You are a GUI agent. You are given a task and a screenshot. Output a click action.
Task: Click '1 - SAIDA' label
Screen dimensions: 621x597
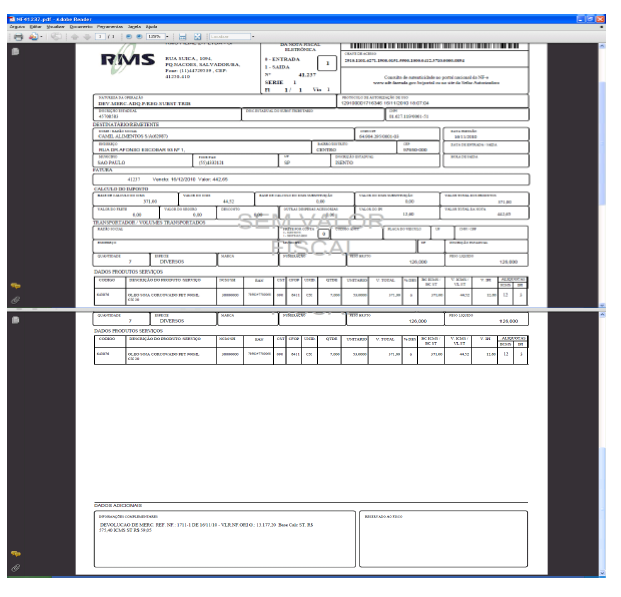(x=277, y=67)
